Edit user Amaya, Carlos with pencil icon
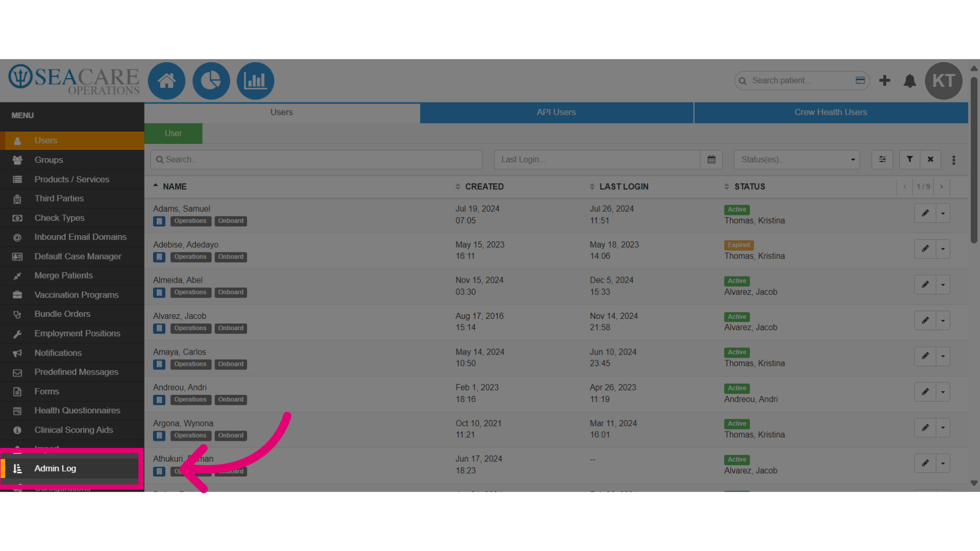 pos(925,356)
